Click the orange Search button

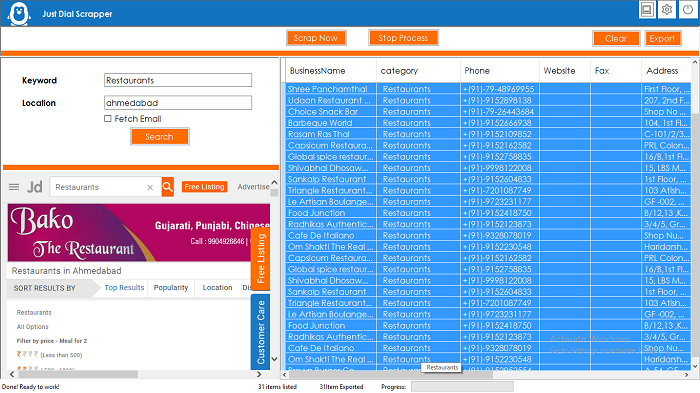159,137
